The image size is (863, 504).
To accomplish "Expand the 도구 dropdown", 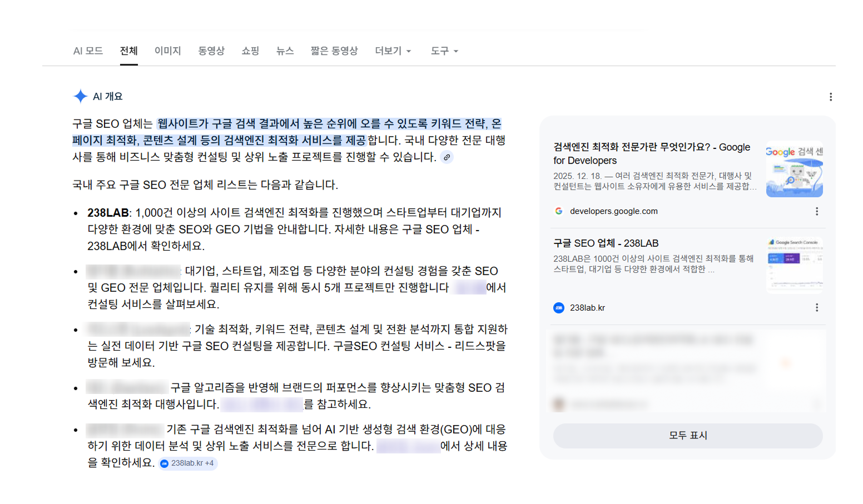I will tap(444, 51).
